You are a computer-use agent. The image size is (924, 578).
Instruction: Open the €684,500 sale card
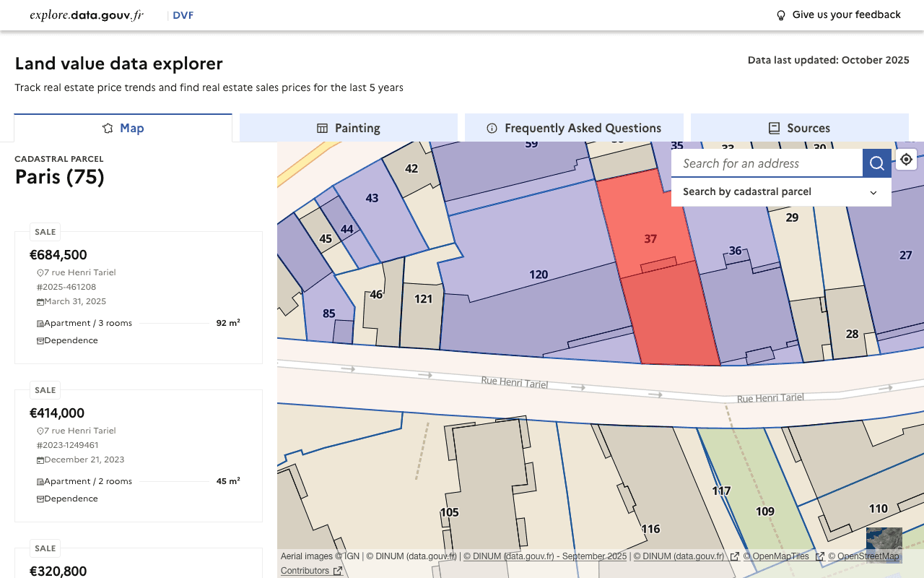click(x=138, y=298)
